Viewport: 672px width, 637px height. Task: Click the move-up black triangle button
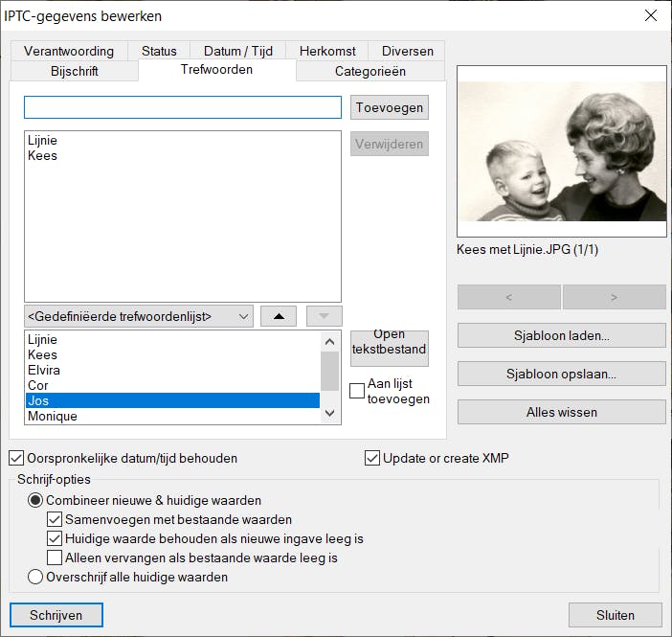click(x=279, y=317)
